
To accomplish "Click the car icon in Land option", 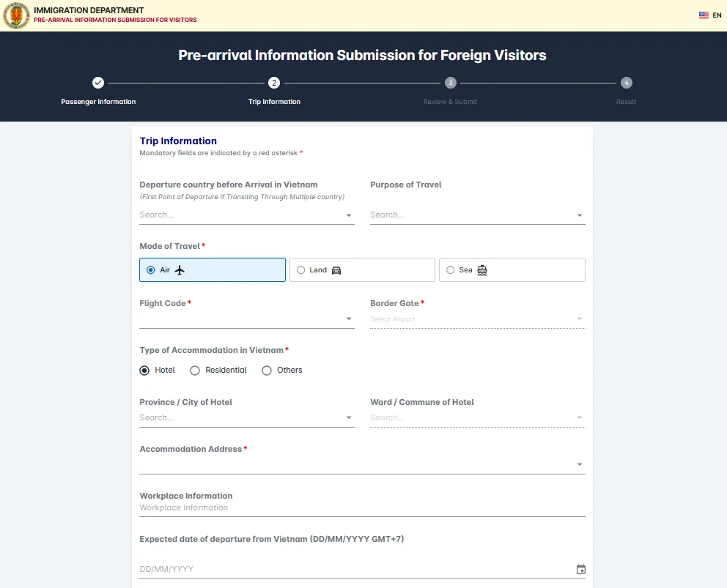I will click(336, 270).
